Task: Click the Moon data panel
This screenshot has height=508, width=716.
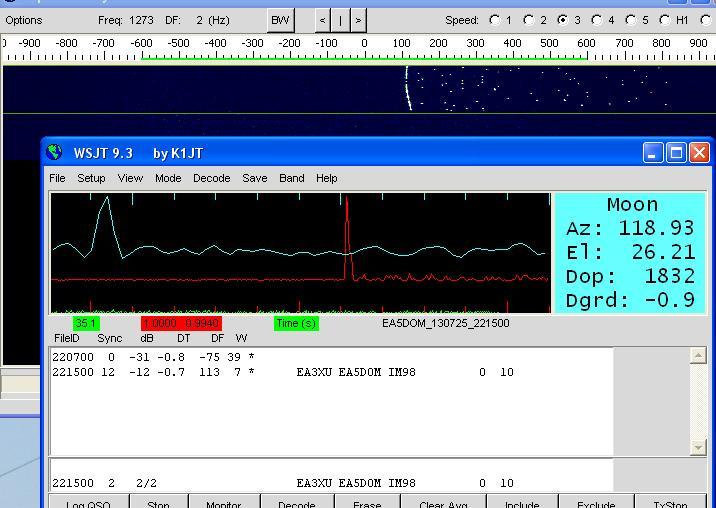Action: tap(630, 253)
